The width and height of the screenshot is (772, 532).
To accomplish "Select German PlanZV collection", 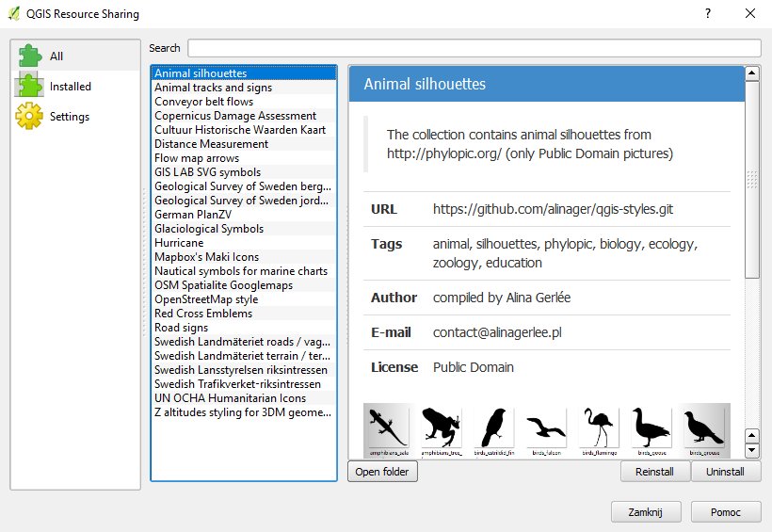I will pyautogui.click(x=244, y=215).
